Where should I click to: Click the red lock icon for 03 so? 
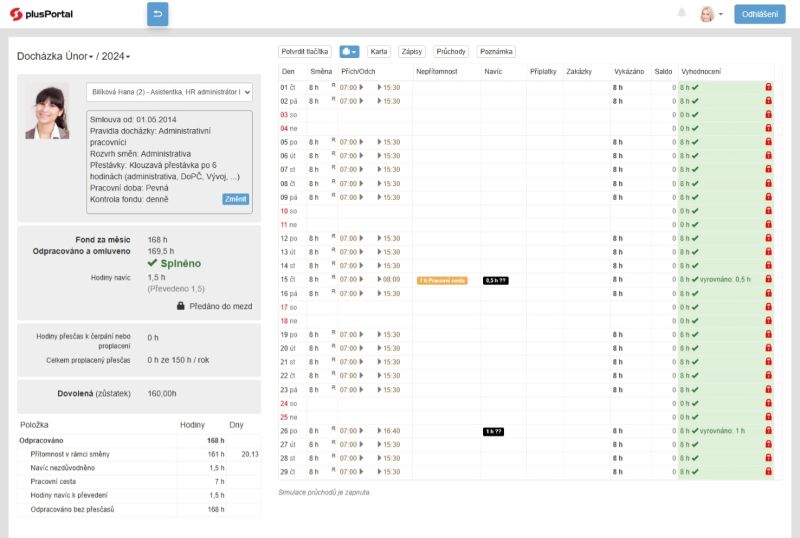[x=768, y=115]
